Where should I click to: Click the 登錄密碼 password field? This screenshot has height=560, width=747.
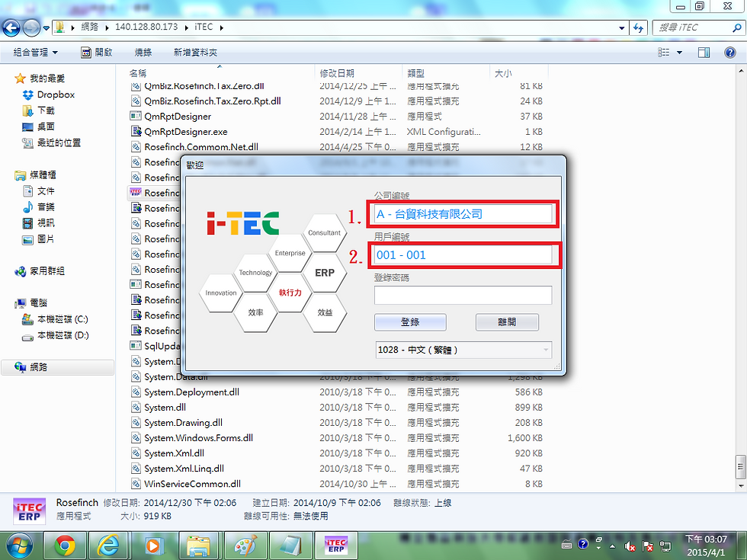463,296
